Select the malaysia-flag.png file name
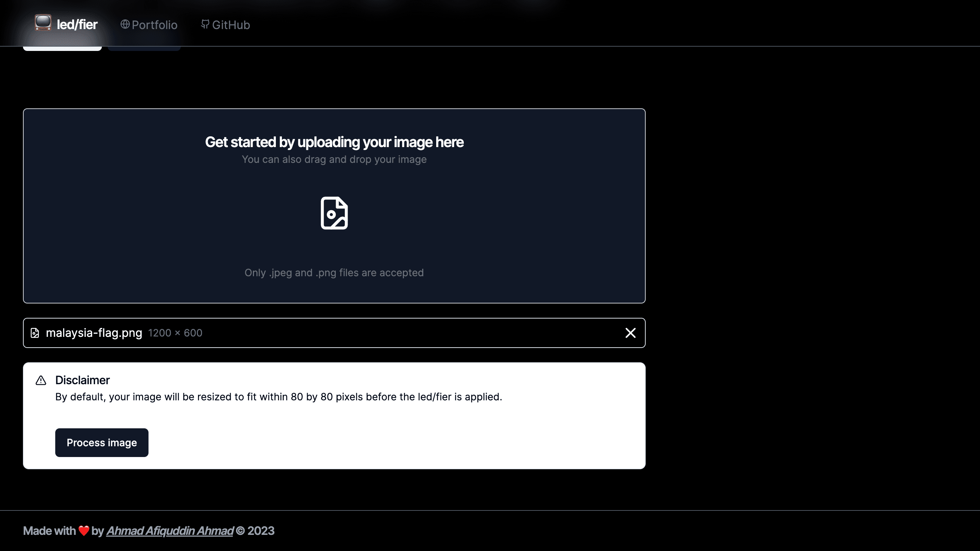 point(94,333)
